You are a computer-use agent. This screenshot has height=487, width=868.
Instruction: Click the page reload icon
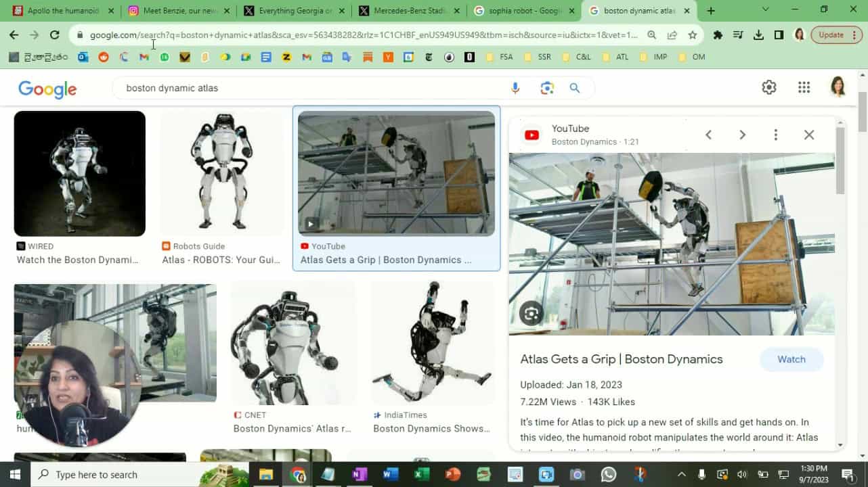tap(54, 34)
